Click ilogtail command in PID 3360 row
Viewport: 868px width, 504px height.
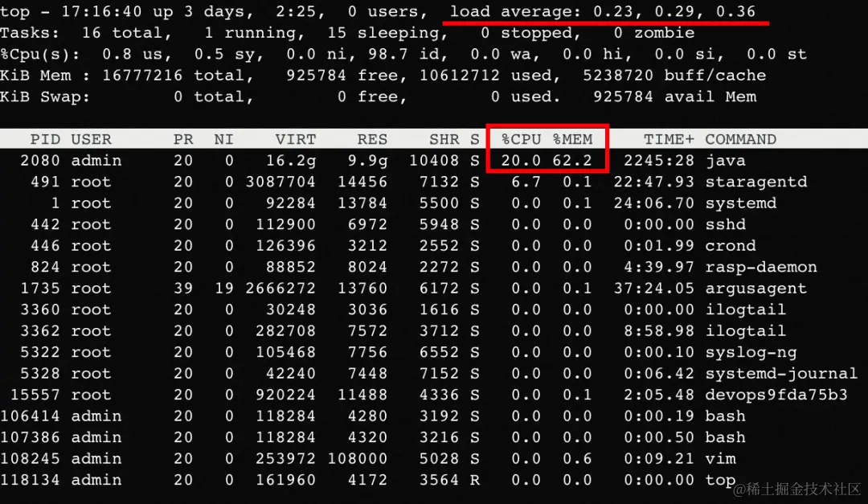tap(746, 309)
